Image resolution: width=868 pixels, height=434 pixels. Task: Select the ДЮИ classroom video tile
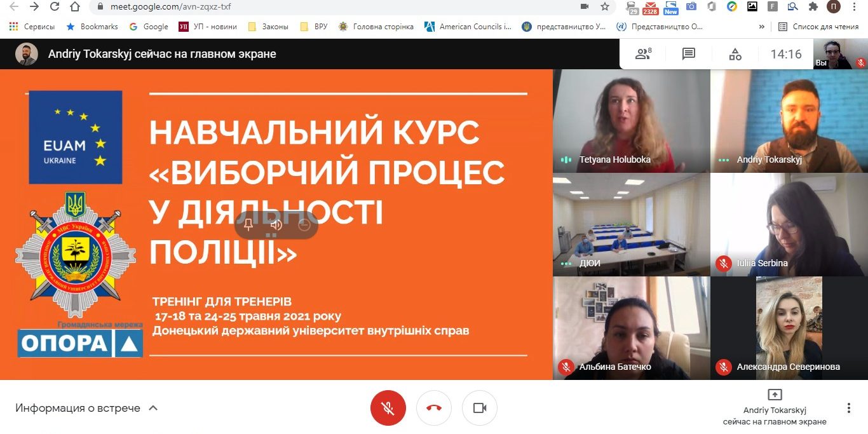pos(631,224)
